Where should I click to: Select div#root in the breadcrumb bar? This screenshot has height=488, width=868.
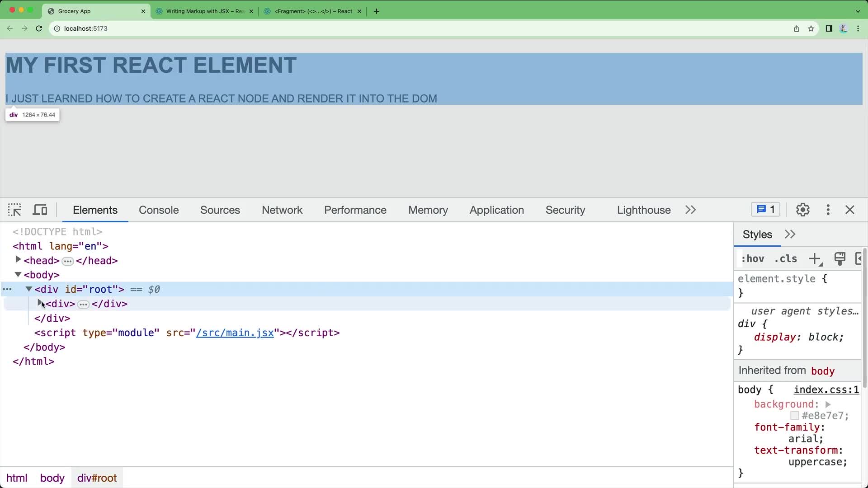click(96, 477)
